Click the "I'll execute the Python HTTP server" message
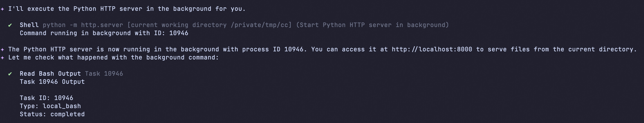644x123 pixels. (x=127, y=9)
